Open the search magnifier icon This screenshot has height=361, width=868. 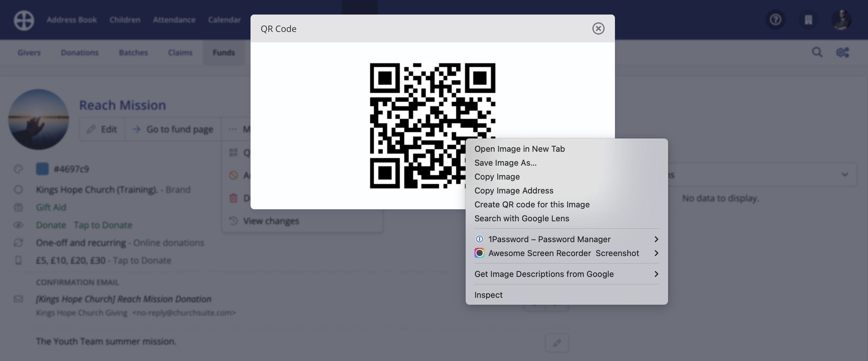(817, 52)
